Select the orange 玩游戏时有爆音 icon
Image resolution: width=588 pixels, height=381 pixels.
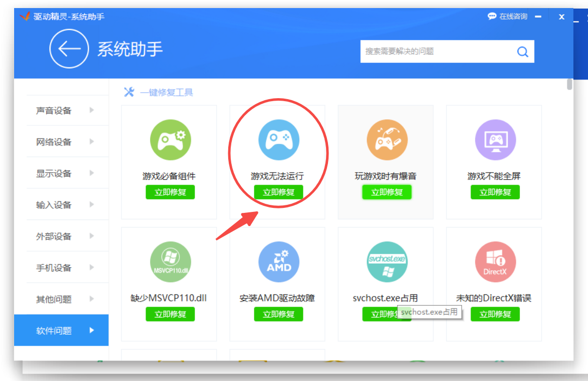386,140
